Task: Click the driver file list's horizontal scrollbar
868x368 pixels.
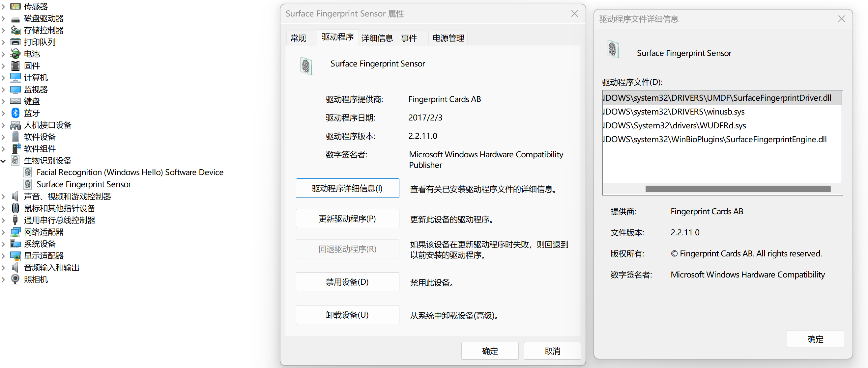Action: [x=737, y=189]
